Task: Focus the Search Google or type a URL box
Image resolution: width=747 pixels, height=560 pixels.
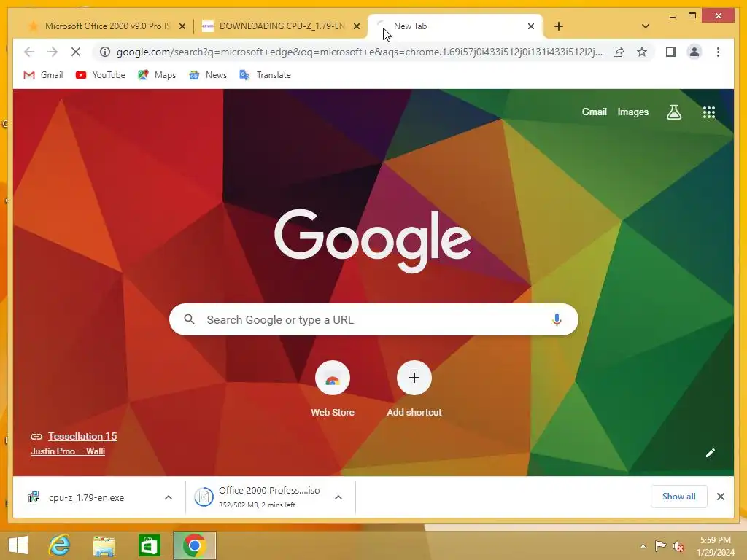Action: [x=373, y=319]
